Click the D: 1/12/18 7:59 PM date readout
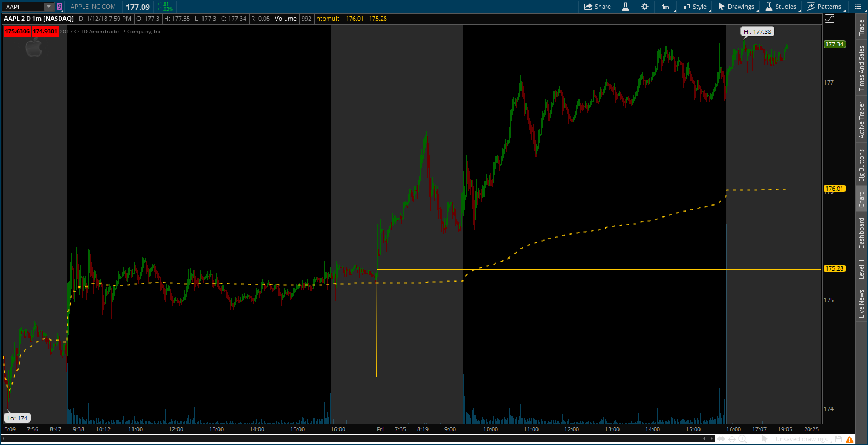 (x=105, y=19)
